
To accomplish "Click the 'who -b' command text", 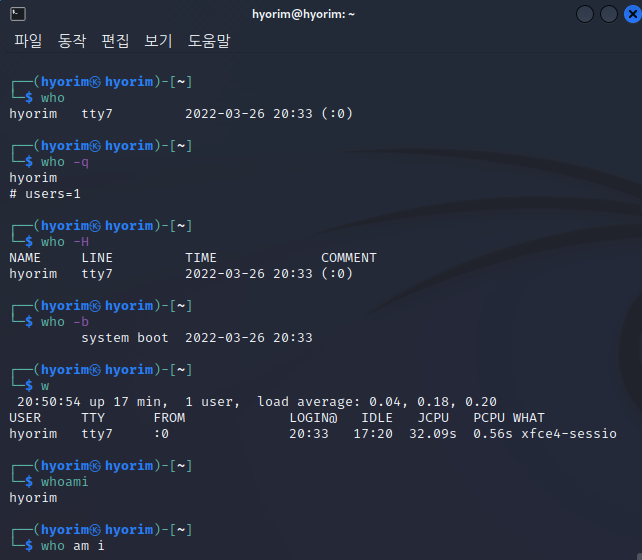I will [65, 322].
